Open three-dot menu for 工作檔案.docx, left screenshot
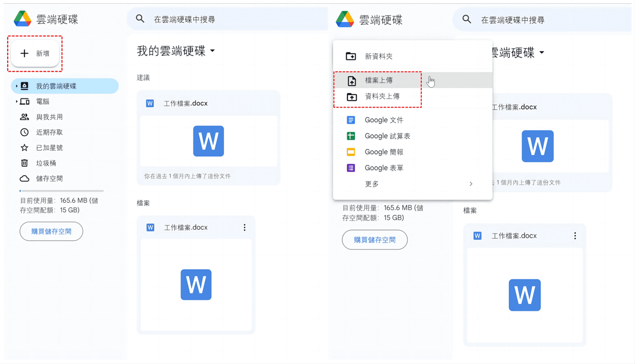Screen dimensions: 635x364 244,228
